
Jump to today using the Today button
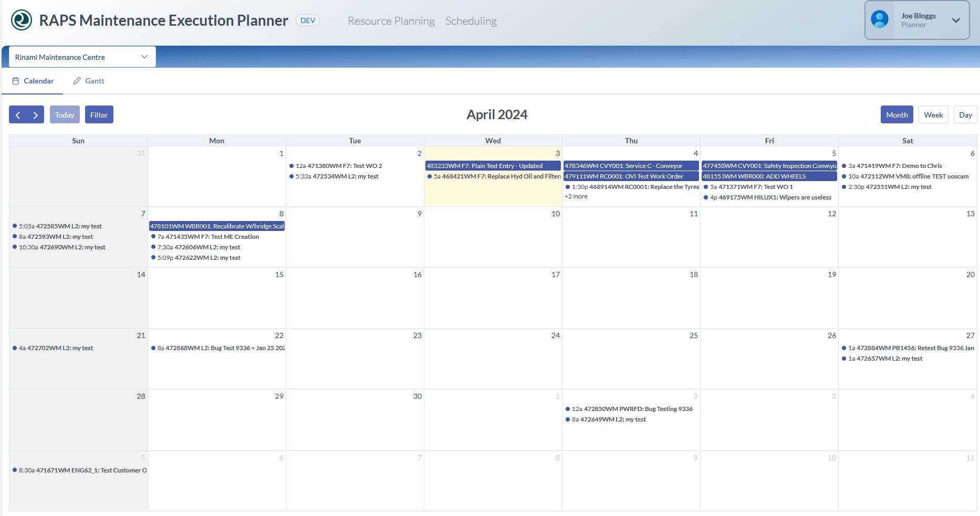65,114
